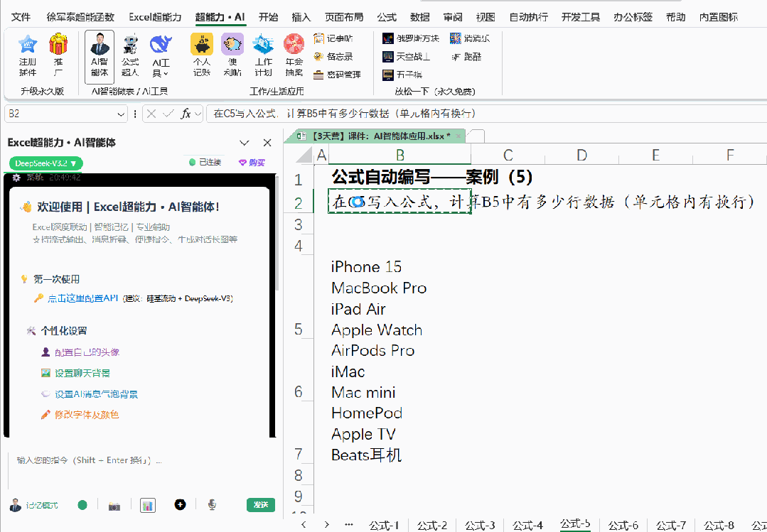Open the 内置图标 ribbon tab

coord(719,18)
